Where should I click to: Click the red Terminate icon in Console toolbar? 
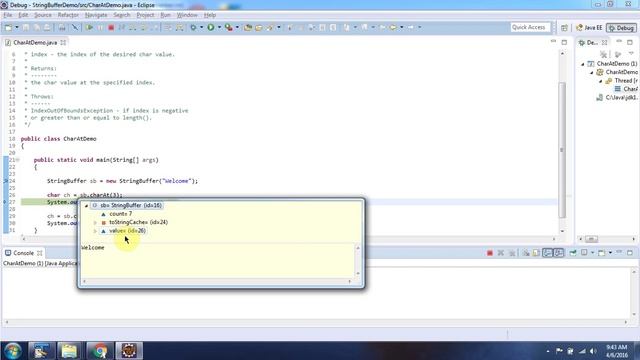click(x=490, y=253)
